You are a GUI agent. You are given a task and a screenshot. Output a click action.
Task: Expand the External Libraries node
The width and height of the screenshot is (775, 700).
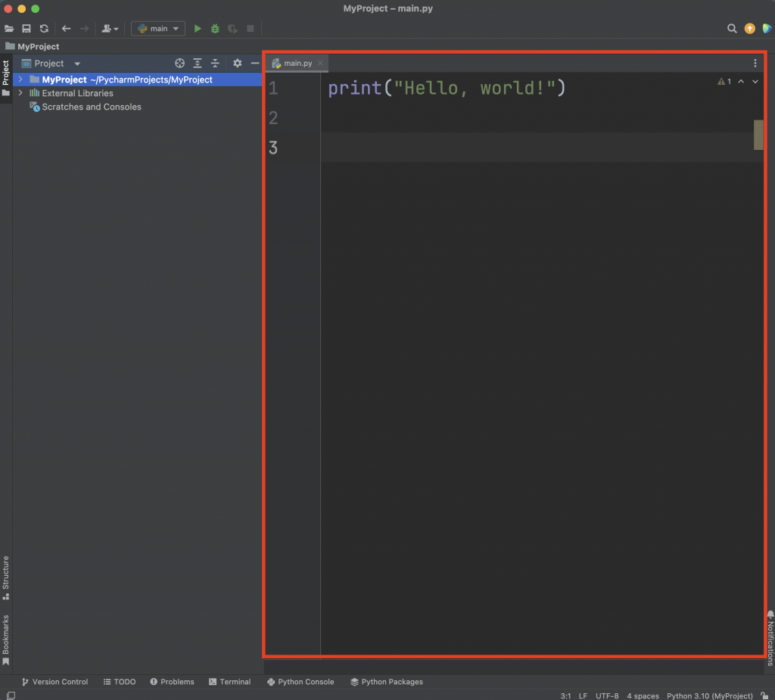(x=20, y=93)
